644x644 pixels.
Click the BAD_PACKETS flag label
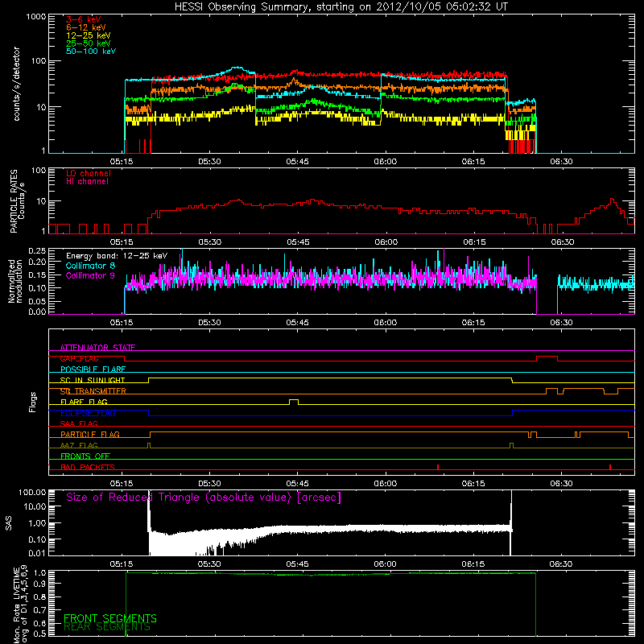(x=88, y=467)
